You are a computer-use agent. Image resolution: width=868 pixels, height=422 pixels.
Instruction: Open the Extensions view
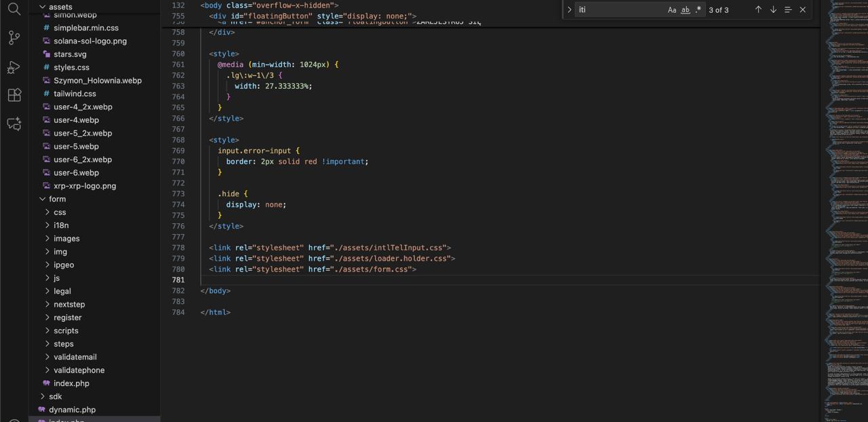(x=14, y=95)
